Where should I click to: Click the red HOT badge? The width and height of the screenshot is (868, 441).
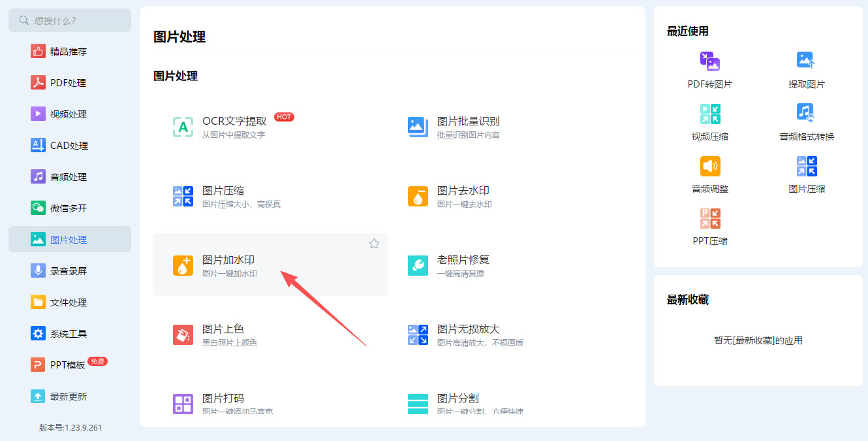[x=284, y=117]
